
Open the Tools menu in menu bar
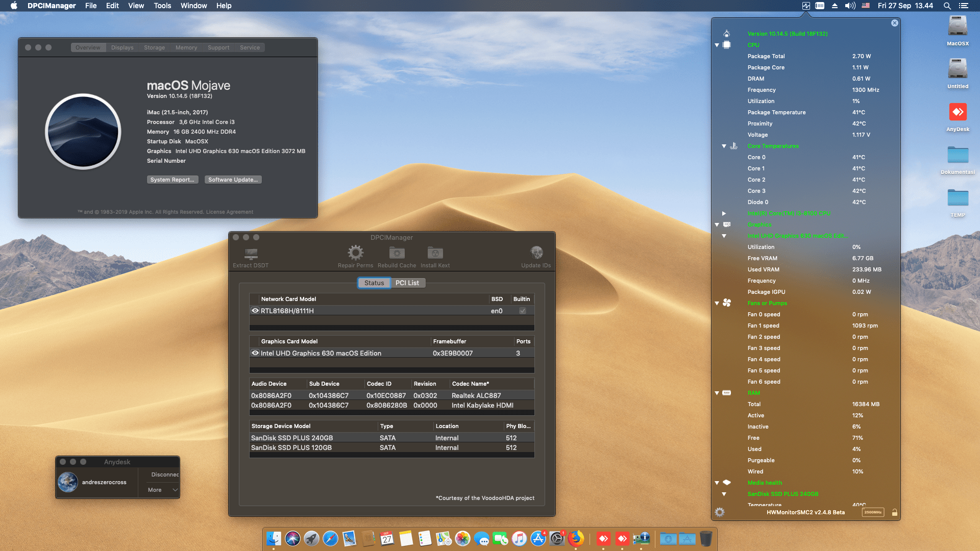(162, 6)
